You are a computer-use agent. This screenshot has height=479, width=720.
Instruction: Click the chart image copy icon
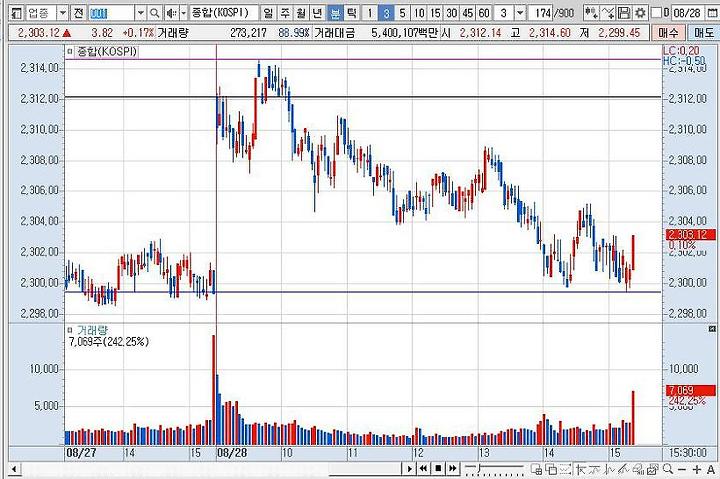653,469
